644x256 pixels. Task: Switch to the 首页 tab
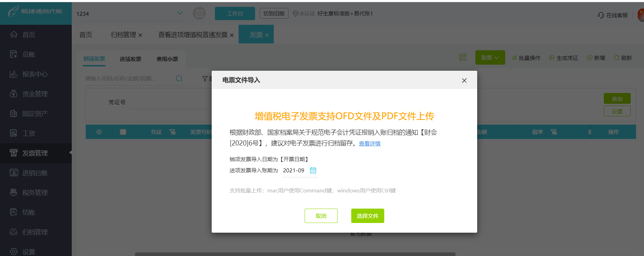(86, 34)
